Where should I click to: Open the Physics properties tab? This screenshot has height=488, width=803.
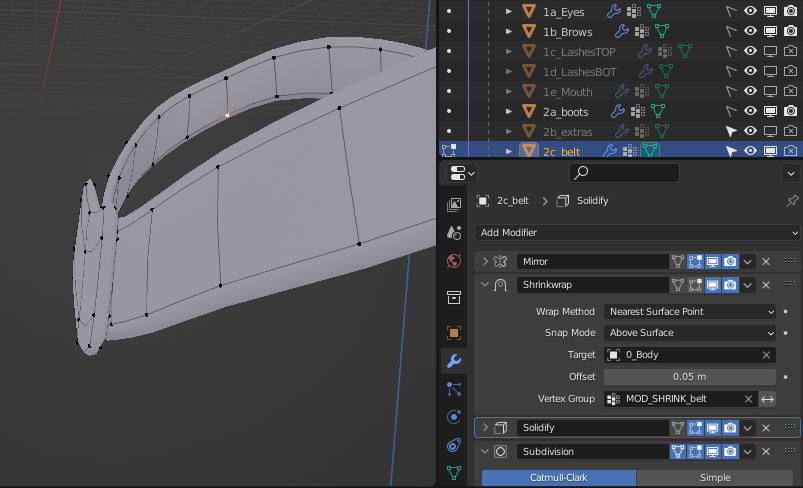(454, 417)
